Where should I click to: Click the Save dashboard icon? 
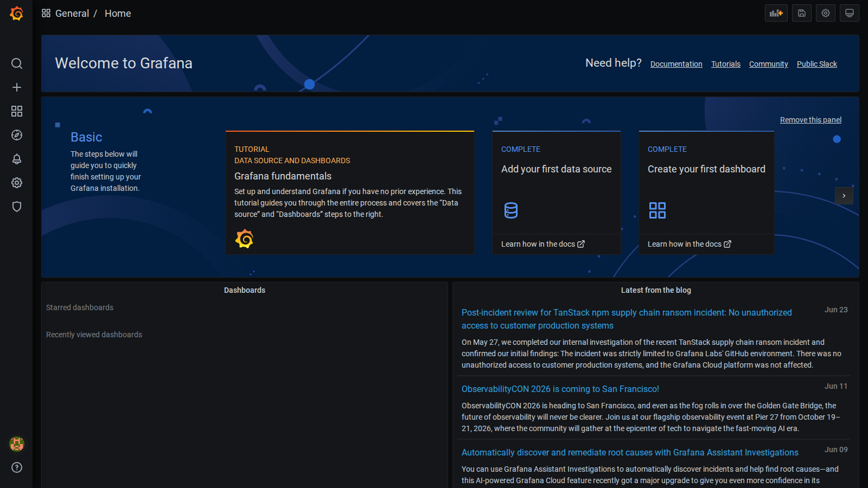tap(802, 13)
